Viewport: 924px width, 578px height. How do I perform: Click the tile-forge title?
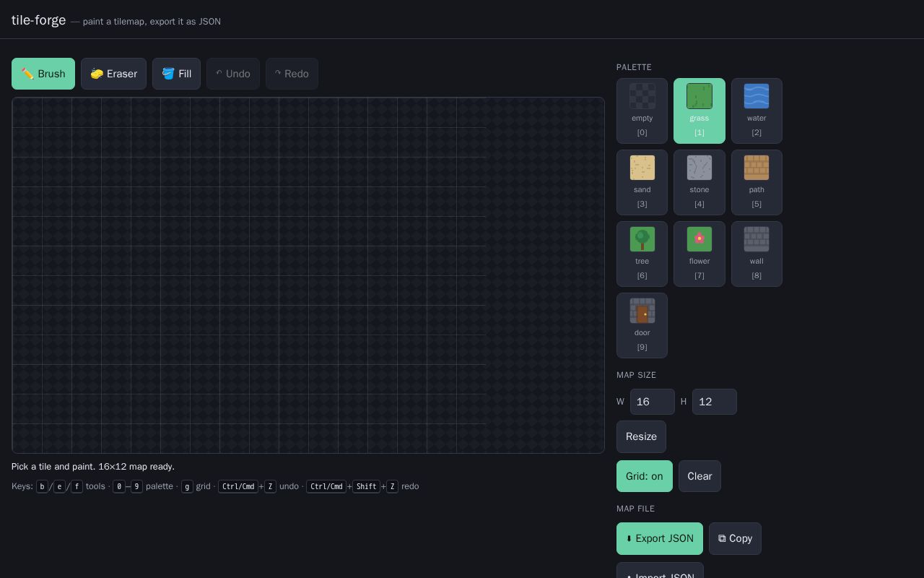pyautogui.click(x=39, y=20)
